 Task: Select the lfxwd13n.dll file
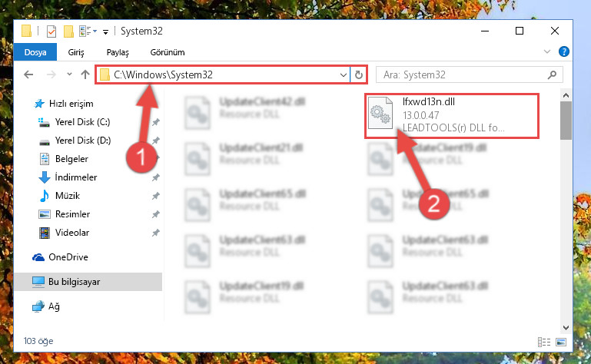(452, 115)
